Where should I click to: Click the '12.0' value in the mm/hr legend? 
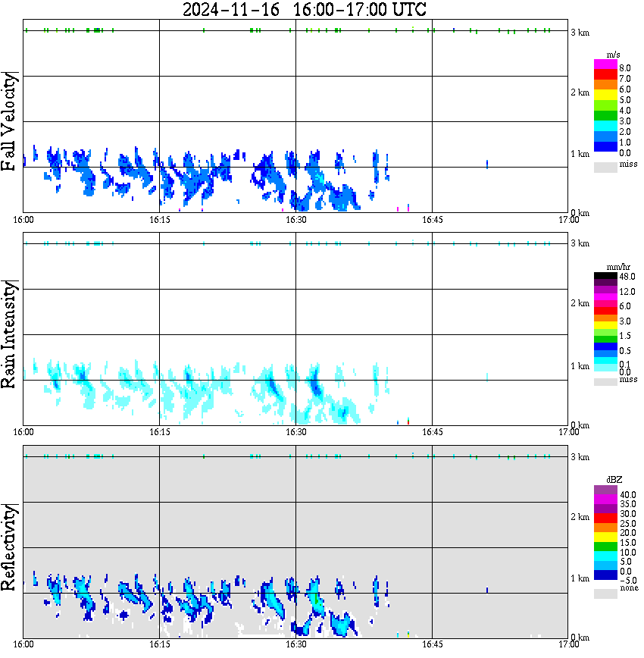point(627,291)
